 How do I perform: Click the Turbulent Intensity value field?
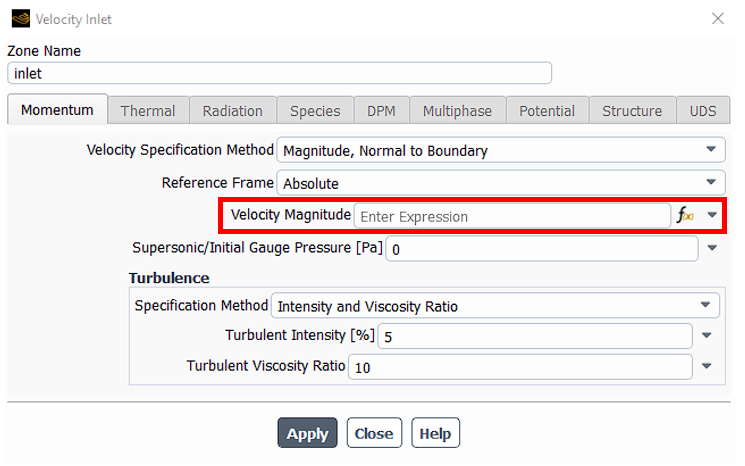(535, 336)
